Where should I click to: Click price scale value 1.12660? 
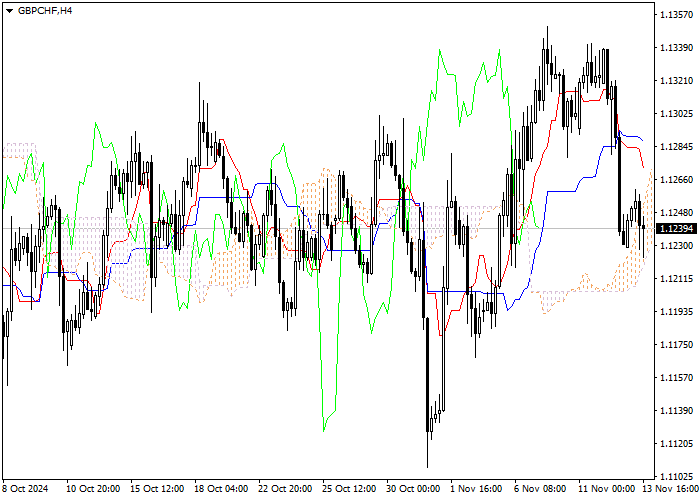(676, 180)
